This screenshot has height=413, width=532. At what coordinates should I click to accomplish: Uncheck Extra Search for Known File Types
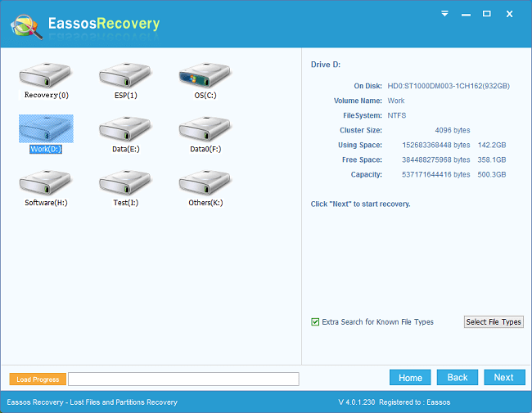(315, 321)
